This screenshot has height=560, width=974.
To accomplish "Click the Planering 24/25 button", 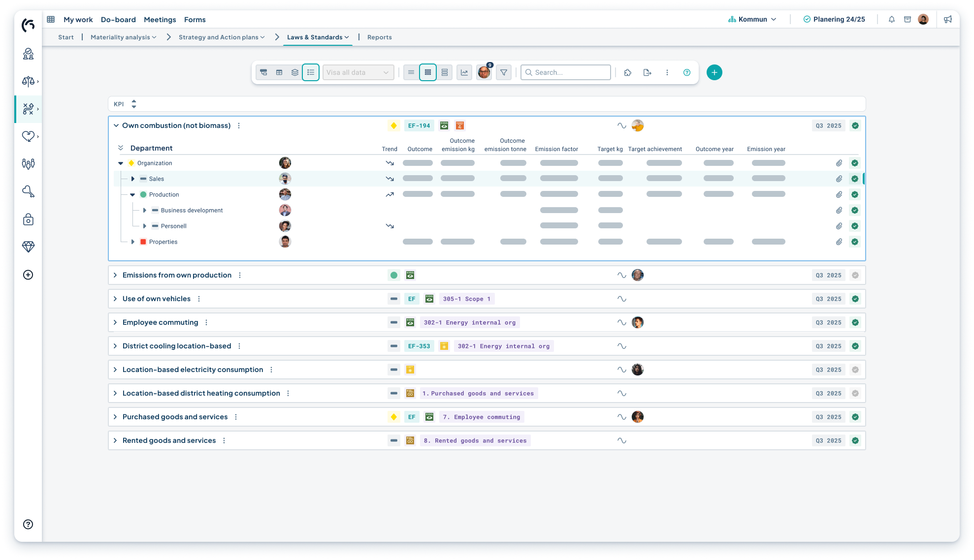I will point(834,20).
